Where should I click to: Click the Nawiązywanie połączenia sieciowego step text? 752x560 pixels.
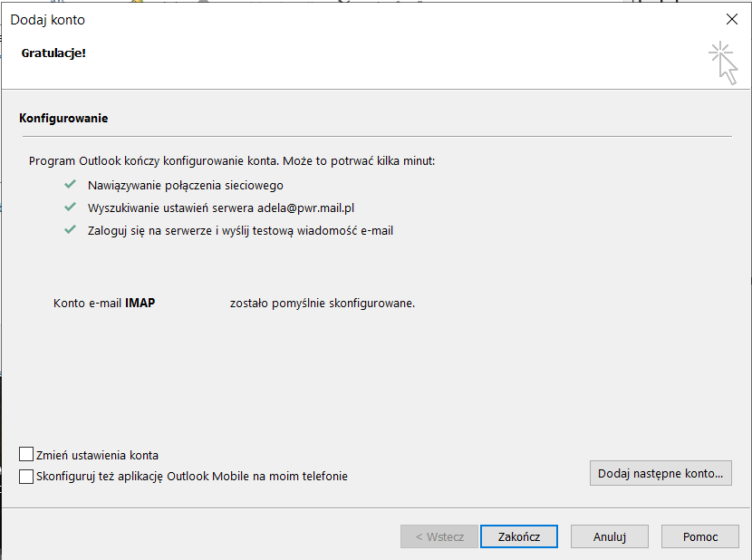(186, 185)
